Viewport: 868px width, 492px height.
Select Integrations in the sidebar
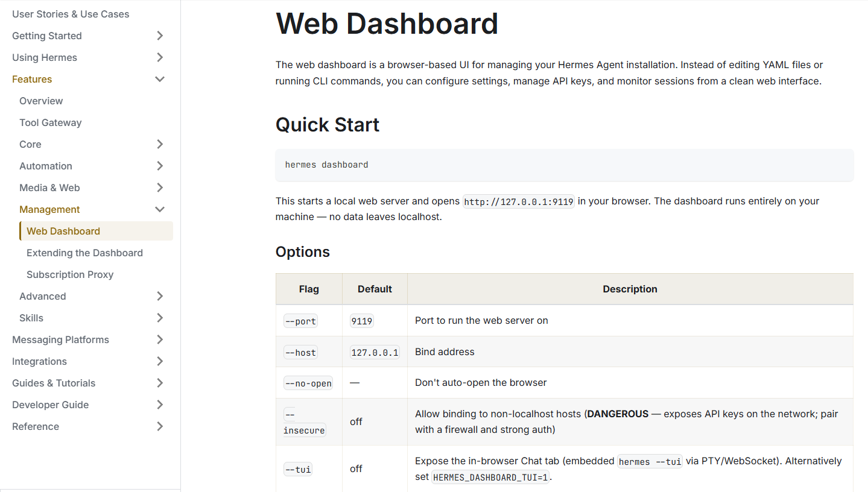39,361
